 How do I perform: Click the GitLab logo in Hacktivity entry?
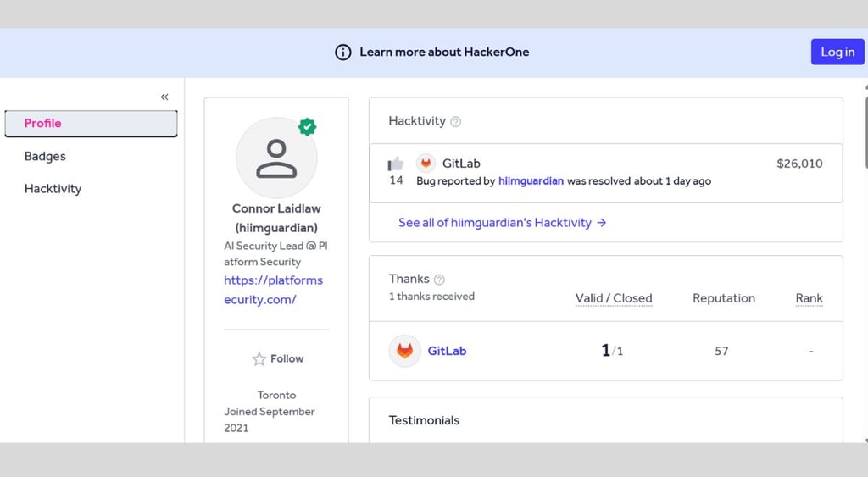426,164
